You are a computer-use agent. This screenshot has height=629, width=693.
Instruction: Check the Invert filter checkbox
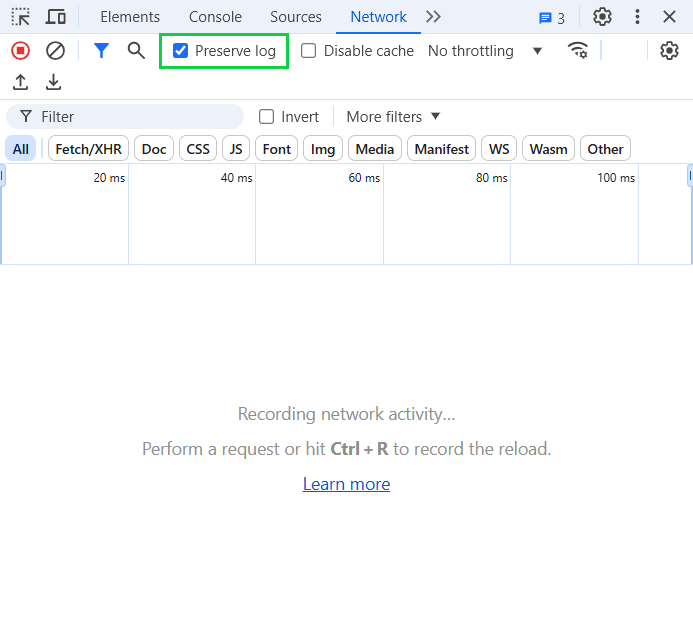point(267,117)
